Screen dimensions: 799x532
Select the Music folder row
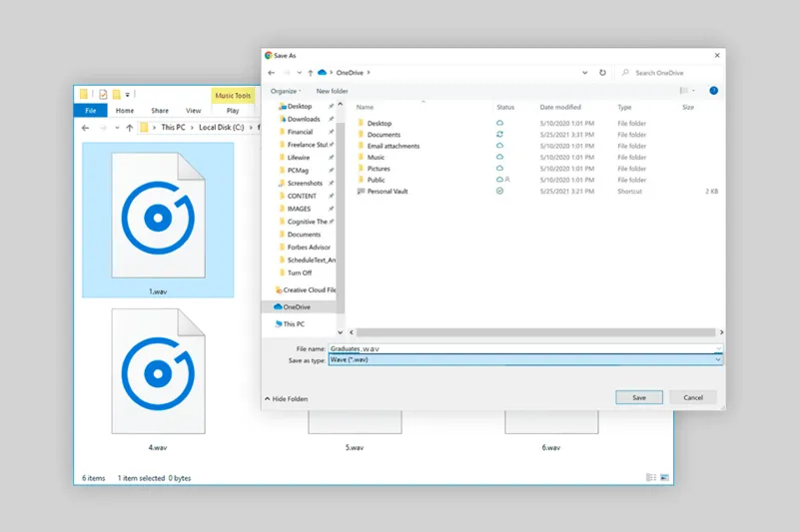pos(376,158)
